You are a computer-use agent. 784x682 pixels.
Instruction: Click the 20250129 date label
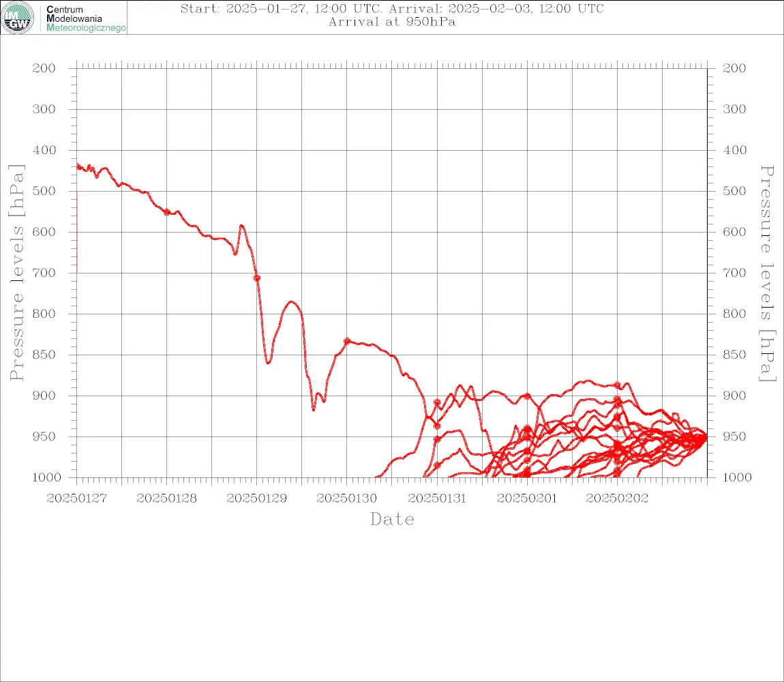pyautogui.click(x=256, y=499)
